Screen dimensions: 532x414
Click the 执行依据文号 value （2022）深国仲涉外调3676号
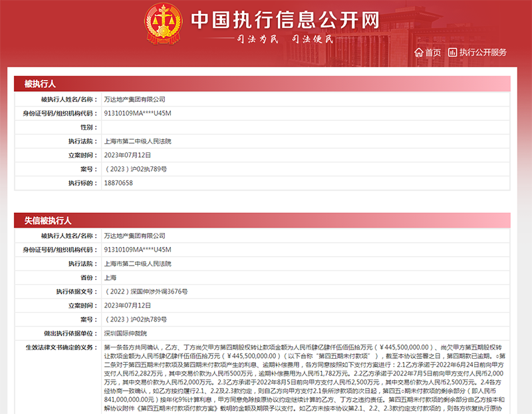click(x=146, y=292)
